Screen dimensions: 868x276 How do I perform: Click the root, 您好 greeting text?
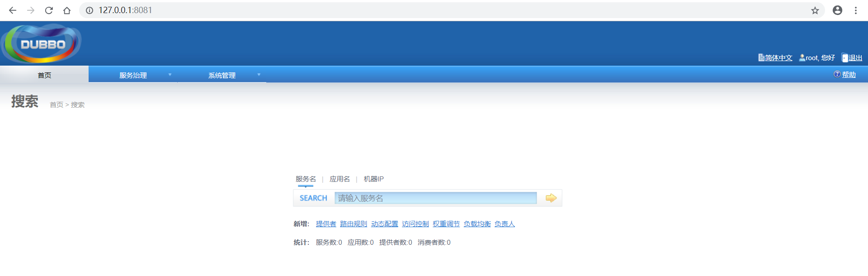(x=820, y=58)
